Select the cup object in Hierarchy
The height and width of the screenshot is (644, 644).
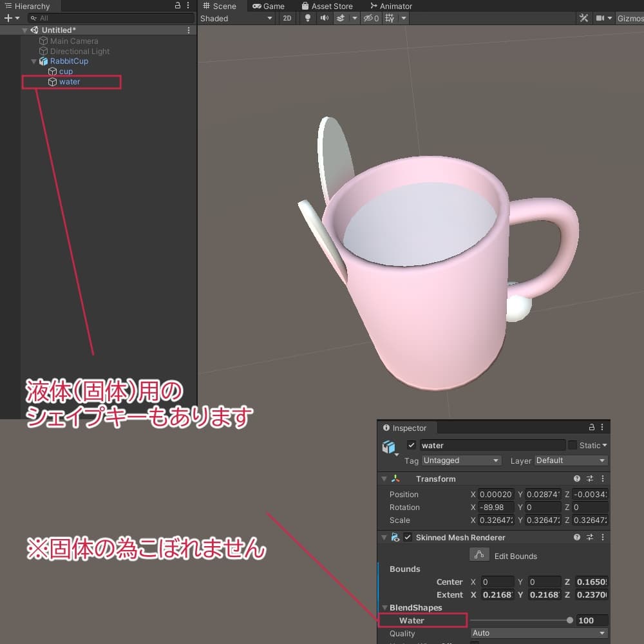click(x=66, y=71)
